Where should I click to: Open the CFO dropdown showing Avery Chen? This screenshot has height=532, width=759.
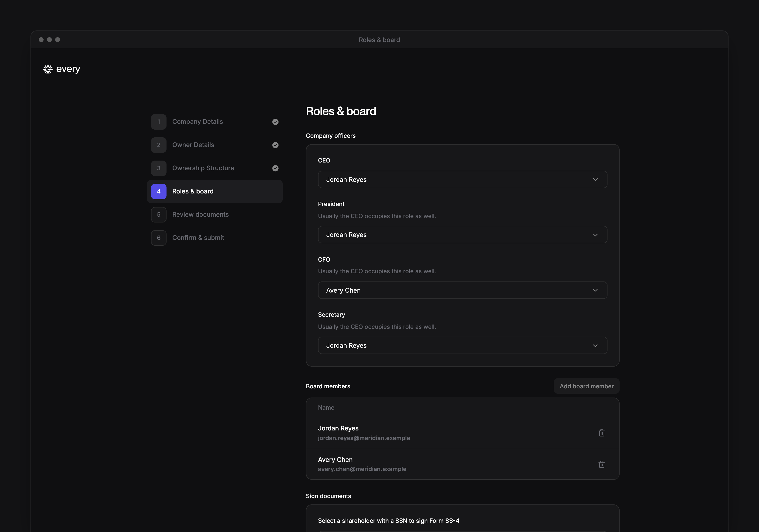[463, 290]
